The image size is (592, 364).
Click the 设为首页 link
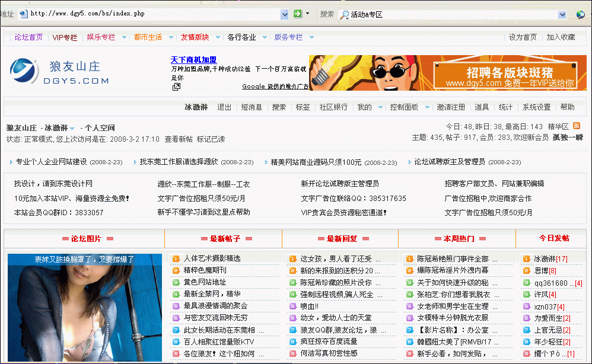(x=523, y=37)
